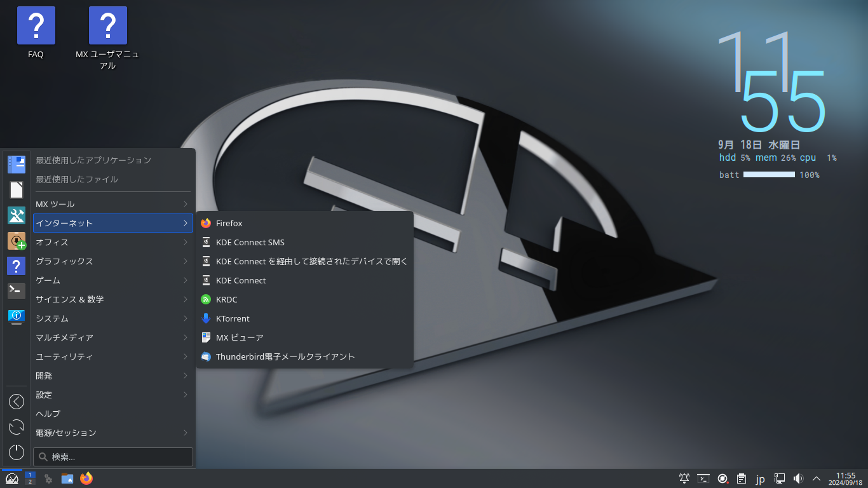Show hidden tray icons with the up arrow
Screen dimensions: 868x488
(817, 478)
